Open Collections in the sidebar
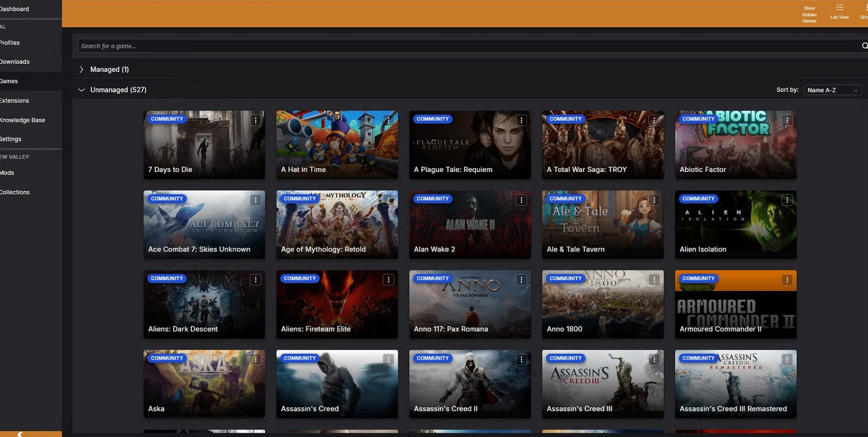This screenshot has height=437, width=868. (15, 192)
